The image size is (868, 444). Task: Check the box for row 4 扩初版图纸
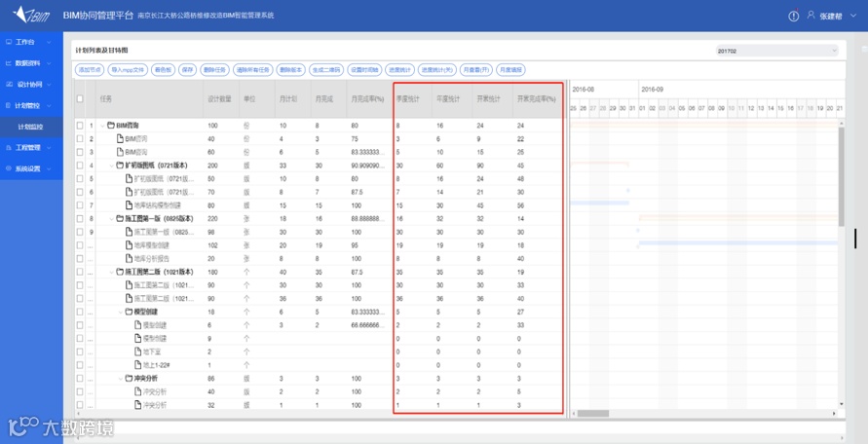click(x=80, y=166)
